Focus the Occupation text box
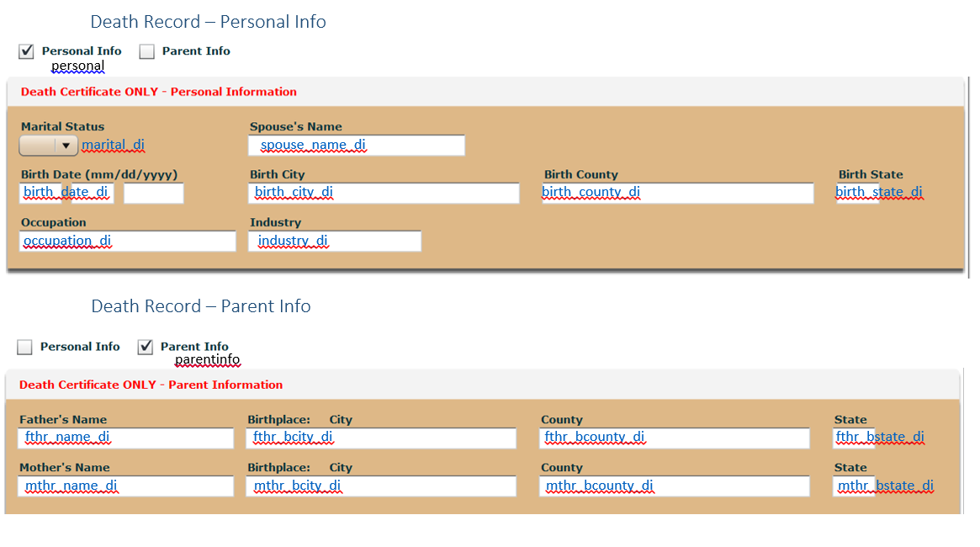980x547 pixels. (x=128, y=242)
